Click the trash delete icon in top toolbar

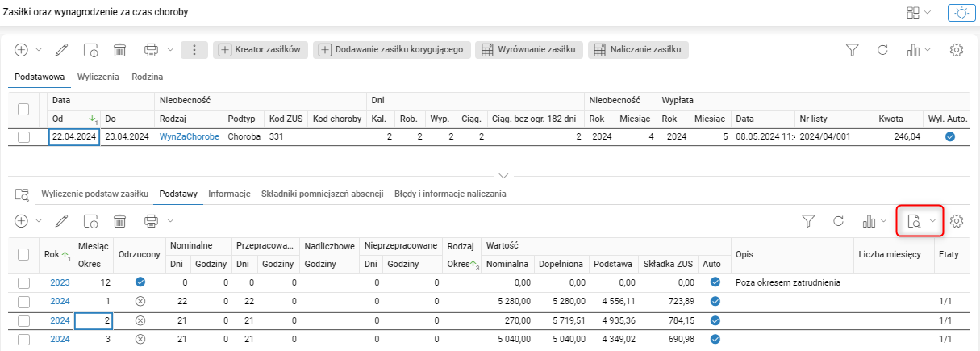click(x=119, y=50)
